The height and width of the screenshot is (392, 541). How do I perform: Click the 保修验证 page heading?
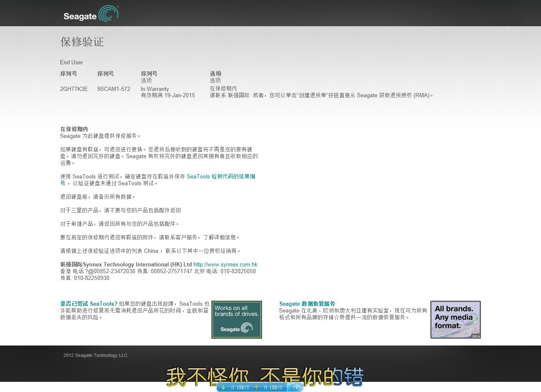click(x=82, y=42)
